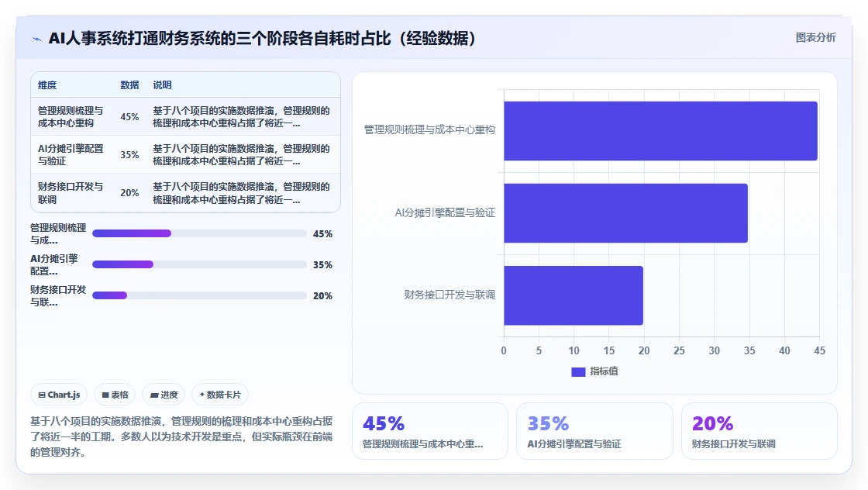Screen dimensions: 868x490
Task: Click y-axis label 财务接口开发与联调
Action: click(x=449, y=295)
